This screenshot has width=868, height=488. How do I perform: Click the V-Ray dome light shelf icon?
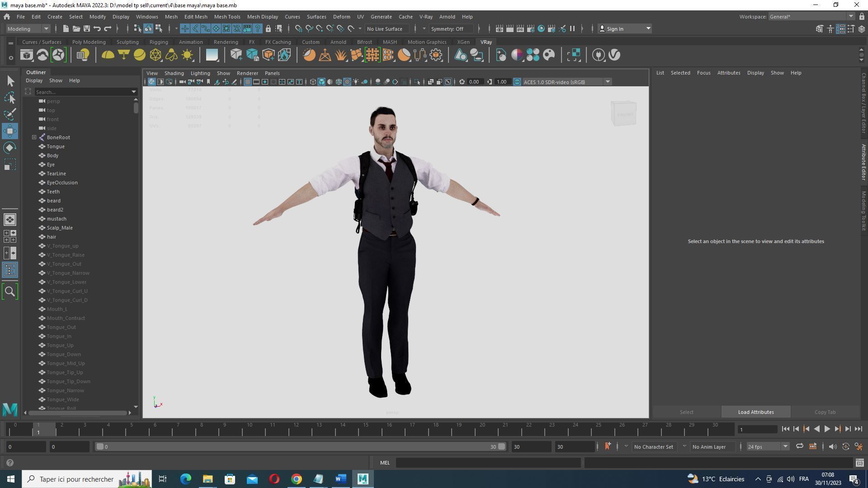point(108,55)
